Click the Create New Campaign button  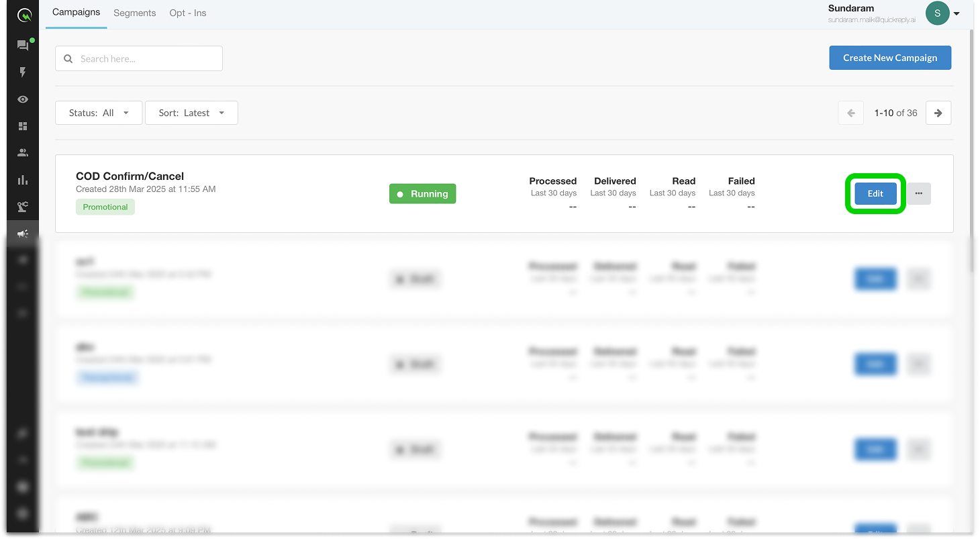pos(889,58)
